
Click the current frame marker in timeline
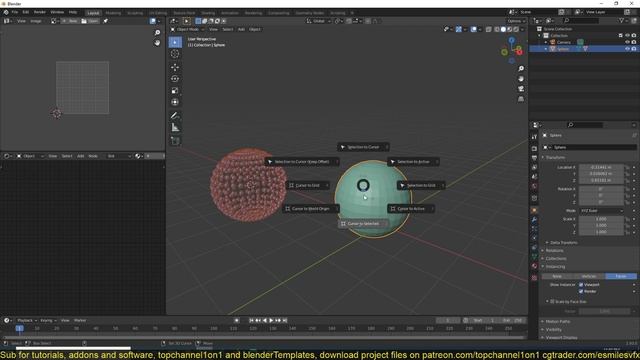tap(19, 328)
